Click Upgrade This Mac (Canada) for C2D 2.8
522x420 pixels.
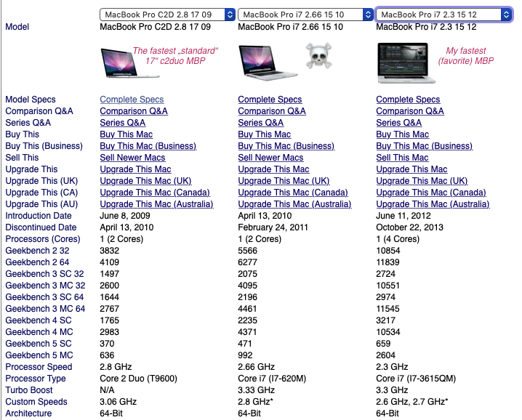[x=155, y=193]
